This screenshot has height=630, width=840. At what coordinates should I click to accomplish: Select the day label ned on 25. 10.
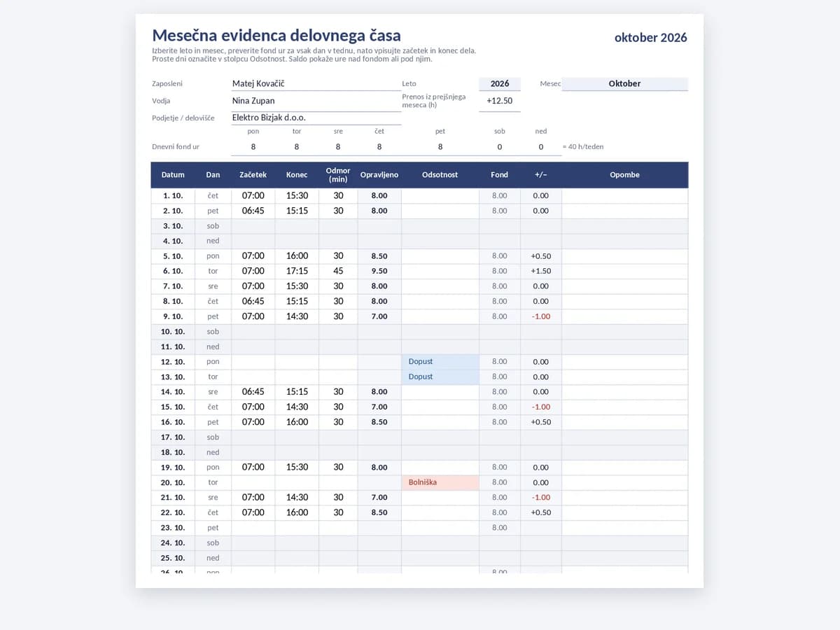(x=213, y=558)
